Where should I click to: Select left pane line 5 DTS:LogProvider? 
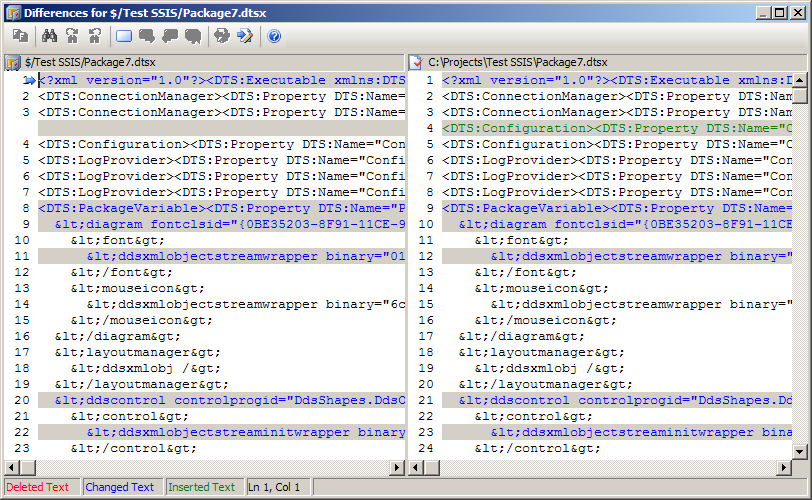222,160
